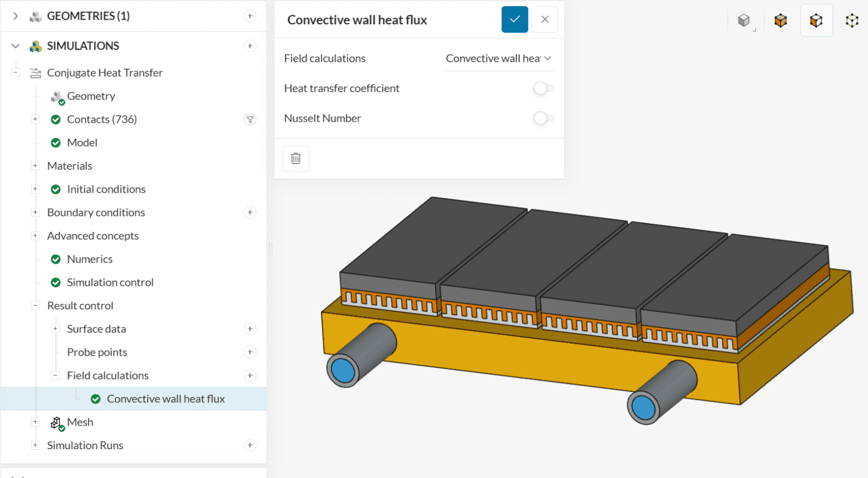Open the Model settings item

pyautogui.click(x=82, y=143)
